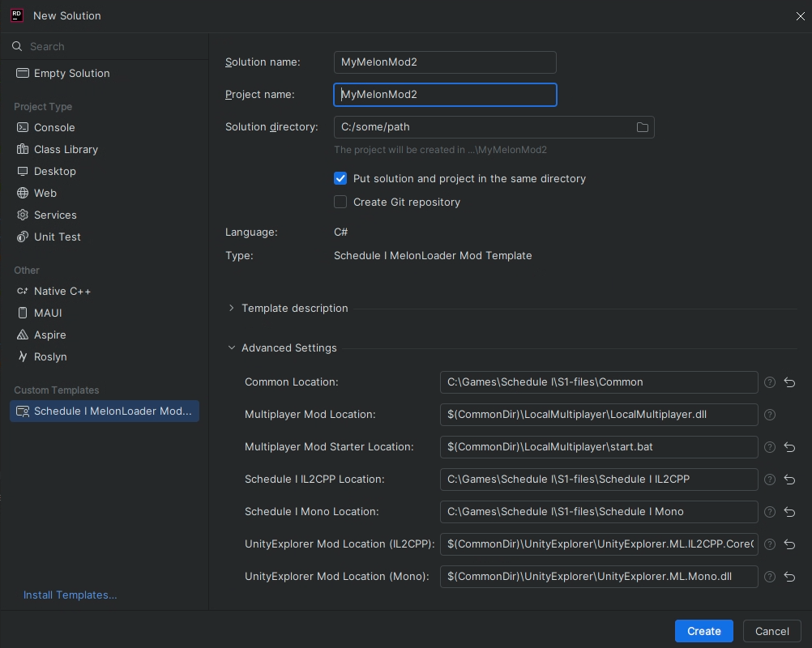Show help for UnityExplorer Mono location

pos(770,577)
